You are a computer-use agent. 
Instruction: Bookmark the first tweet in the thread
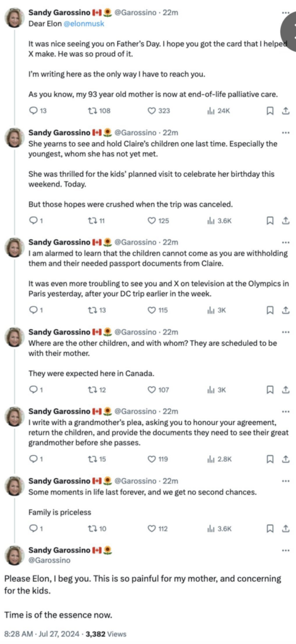pyautogui.click(x=270, y=111)
